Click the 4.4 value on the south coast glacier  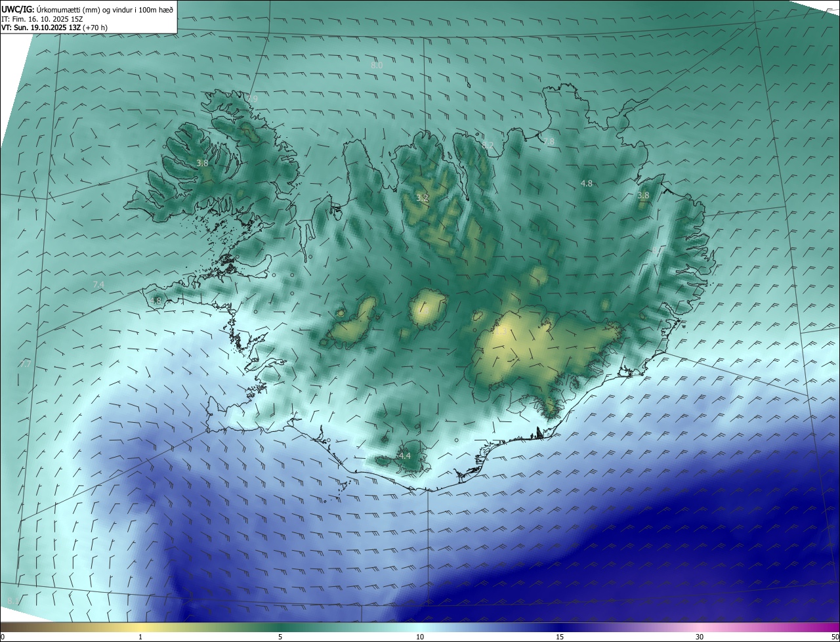point(404,456)
